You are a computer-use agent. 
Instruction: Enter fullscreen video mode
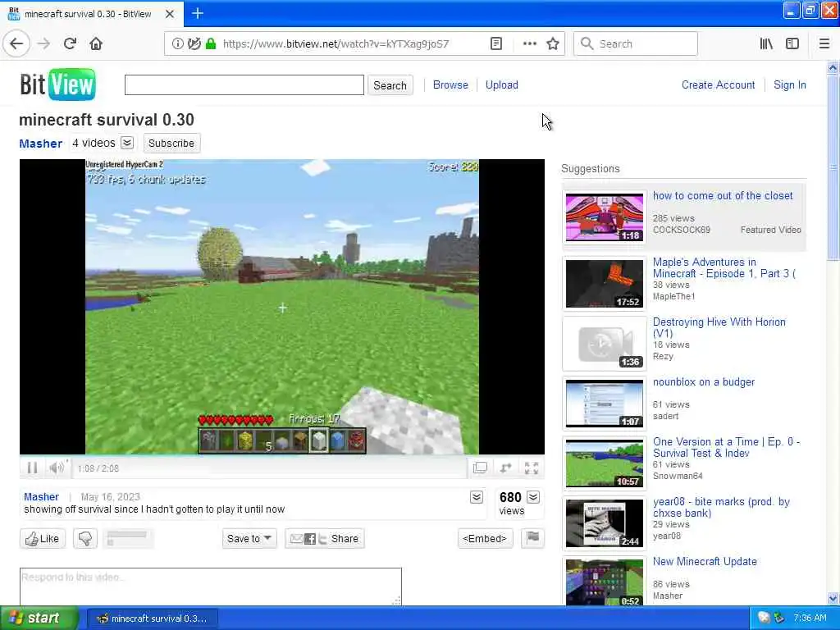532,468
